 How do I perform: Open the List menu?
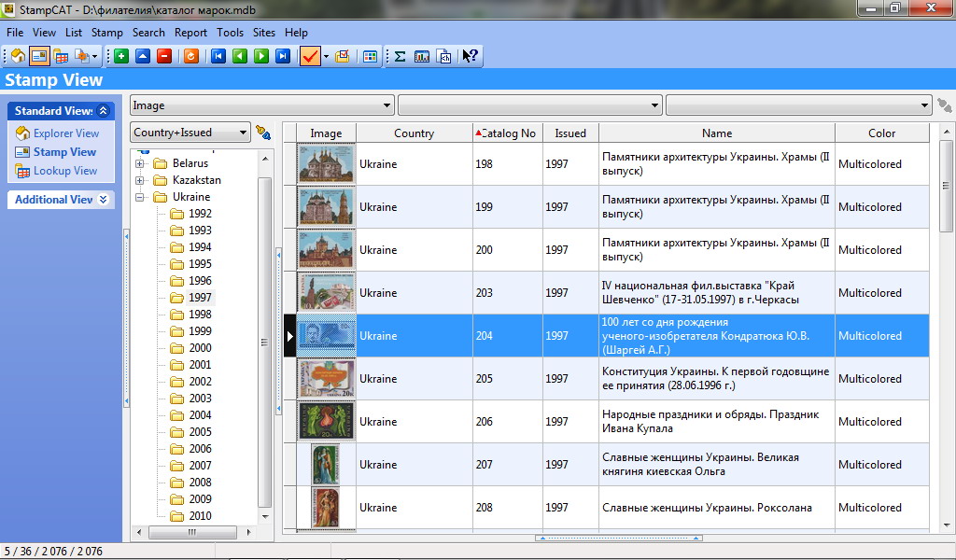(74, 33)
